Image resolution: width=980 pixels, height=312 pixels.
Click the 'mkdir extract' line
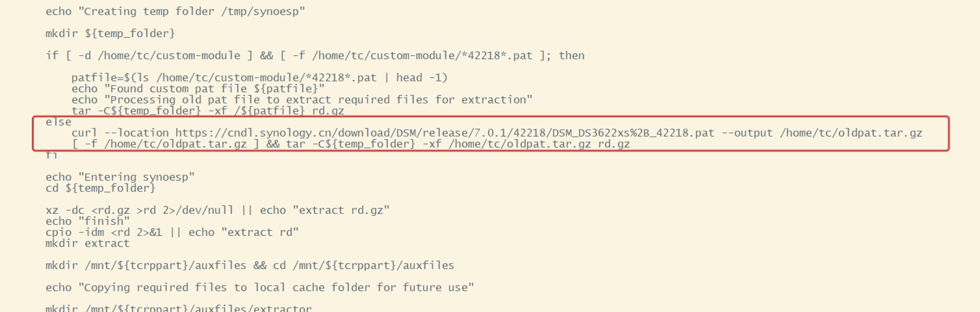click(88, 243)
